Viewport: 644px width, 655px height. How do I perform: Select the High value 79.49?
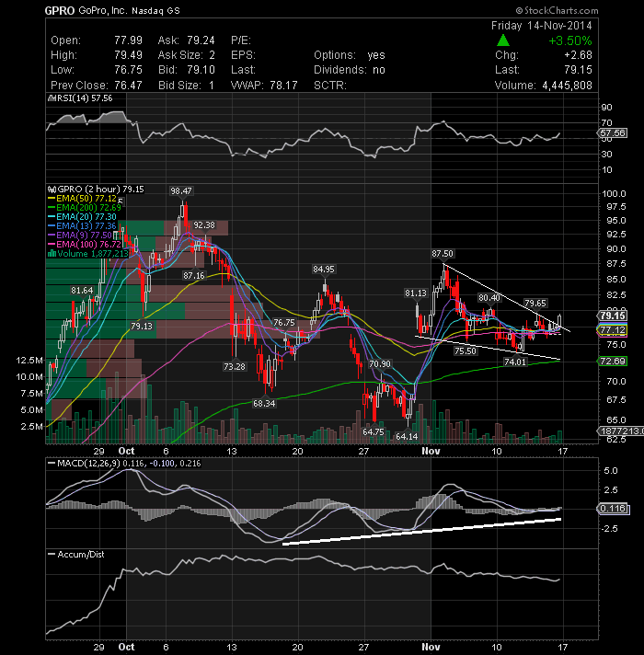coord(128,55)
